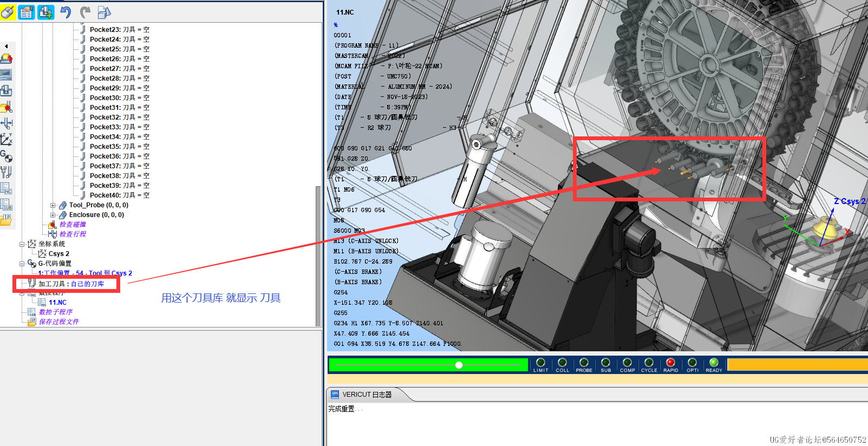The image size is (868, 446).
Task: Collapse the 坐标系统 tree node
Action: [x=22, y=244]
